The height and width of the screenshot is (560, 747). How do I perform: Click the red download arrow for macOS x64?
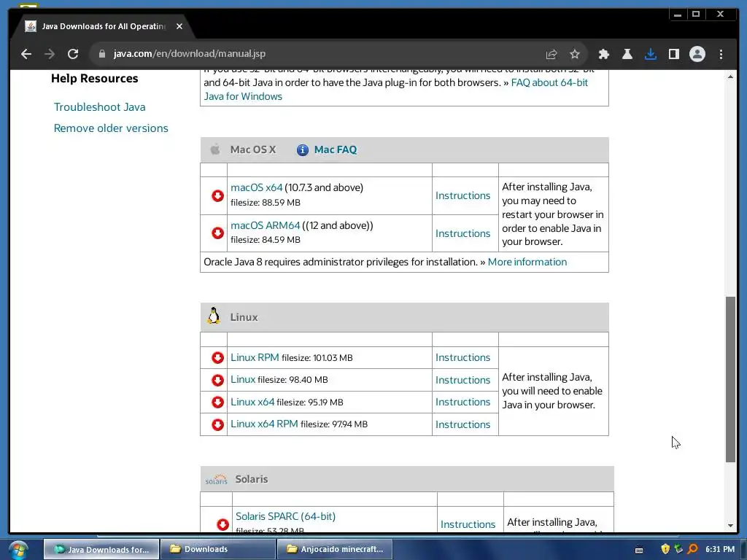[217, 195]
